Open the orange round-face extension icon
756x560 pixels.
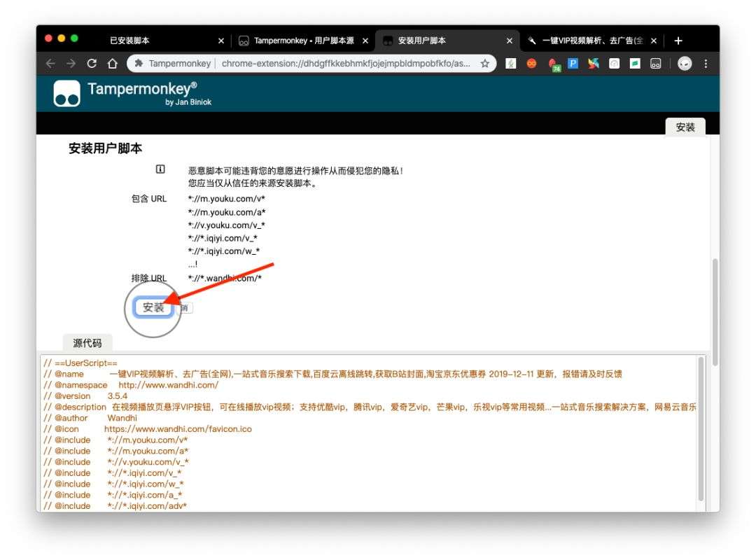coord(531,63)
